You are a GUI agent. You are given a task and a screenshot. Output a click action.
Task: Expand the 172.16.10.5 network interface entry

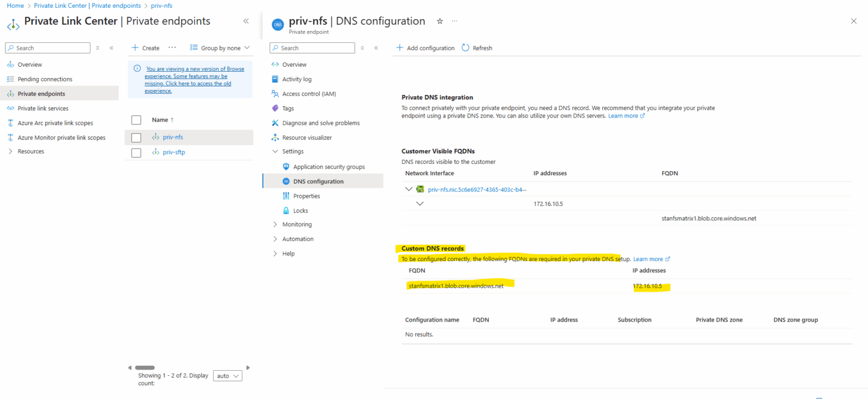[x=420, y=203]
